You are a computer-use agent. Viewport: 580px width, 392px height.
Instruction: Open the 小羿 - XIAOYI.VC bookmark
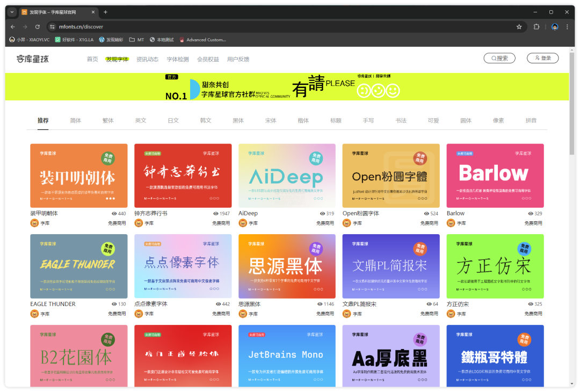[x=29, y=40]
